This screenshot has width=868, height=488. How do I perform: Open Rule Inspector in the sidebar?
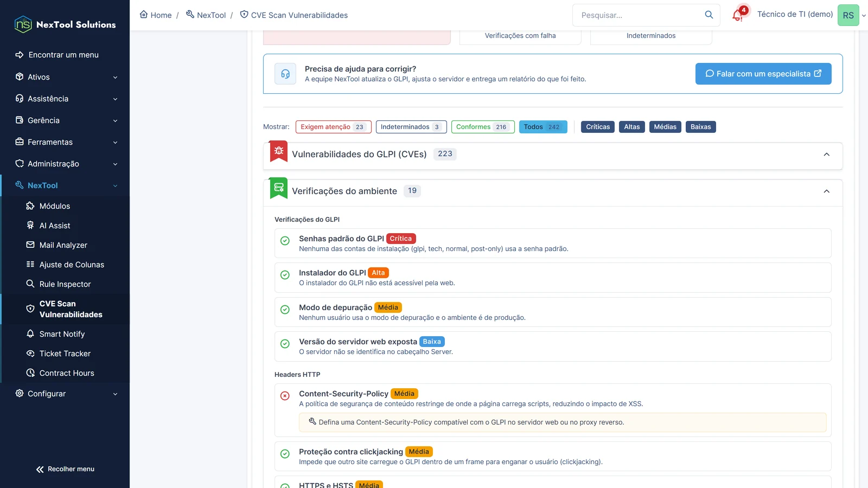(x=65, y=284)
